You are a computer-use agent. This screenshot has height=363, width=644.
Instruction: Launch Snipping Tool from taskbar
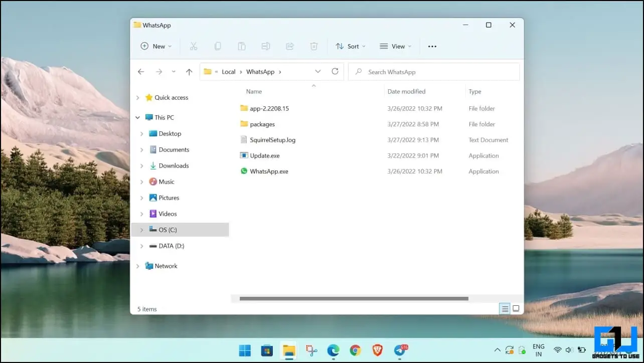pos(311,350)
